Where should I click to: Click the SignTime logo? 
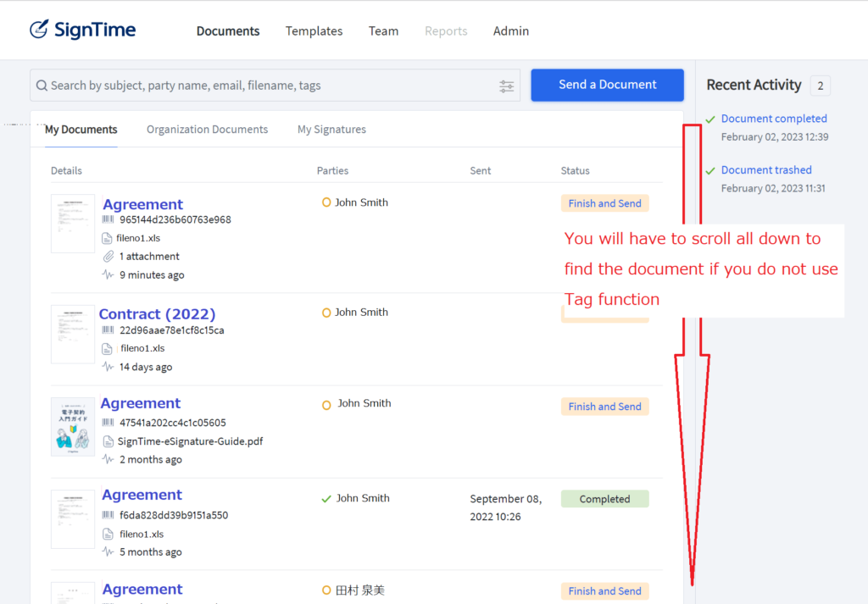pos(82,30)
